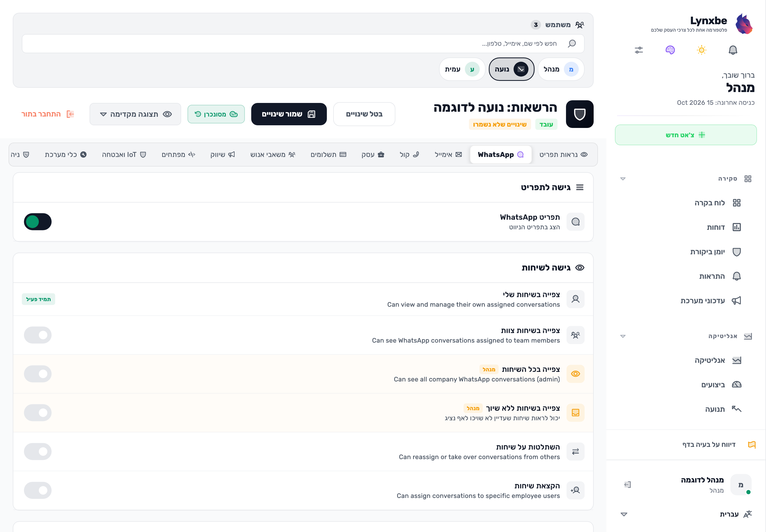Click the התחבר בתור link
The height and width of the screenshot is (532, 766).
pos(47,114)
